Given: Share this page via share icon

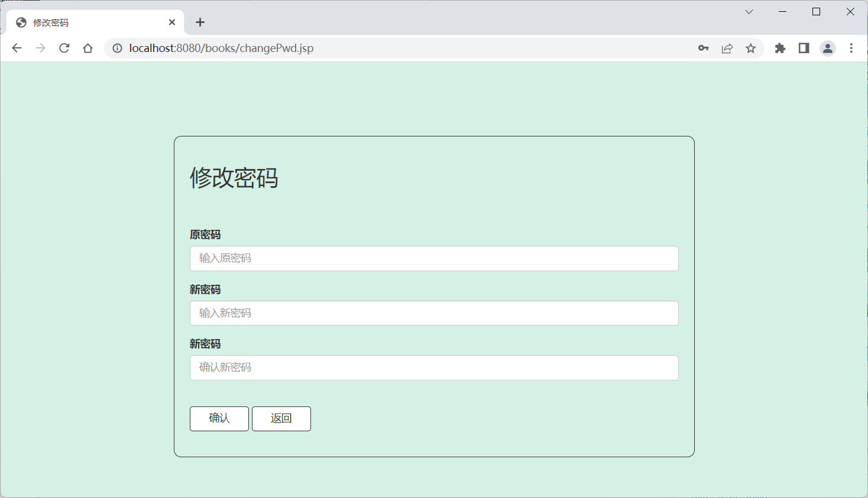Looking at the screenshot, I should point(727,48).
